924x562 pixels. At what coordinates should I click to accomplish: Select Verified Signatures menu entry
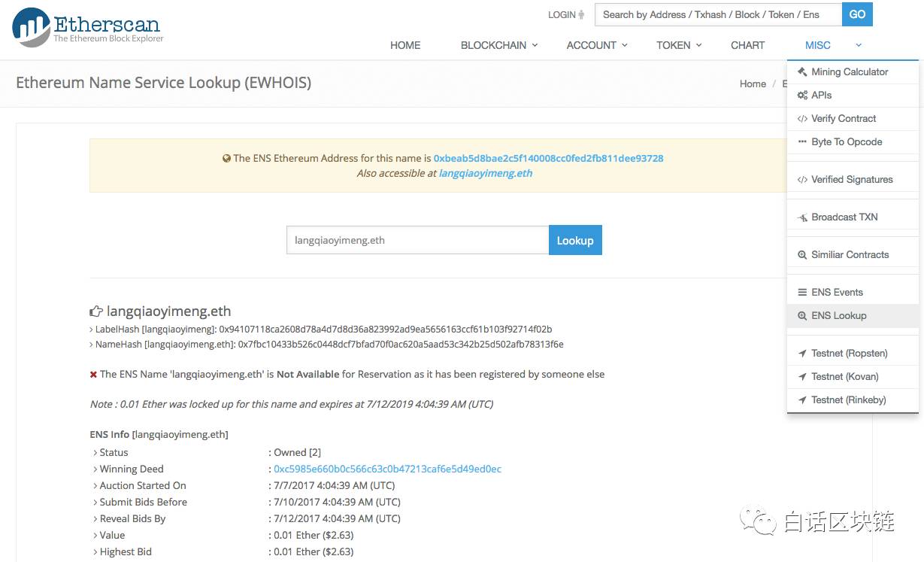pos(853,180)
